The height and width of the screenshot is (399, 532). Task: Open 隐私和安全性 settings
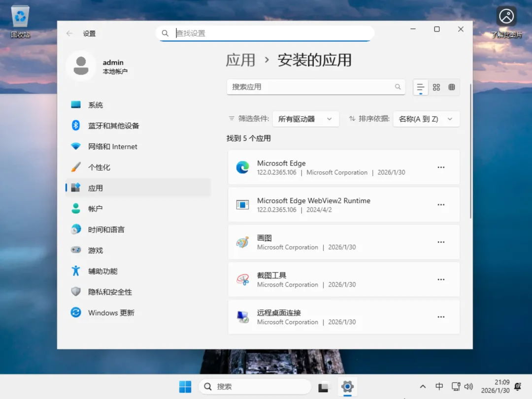click(x=138, y=292)
